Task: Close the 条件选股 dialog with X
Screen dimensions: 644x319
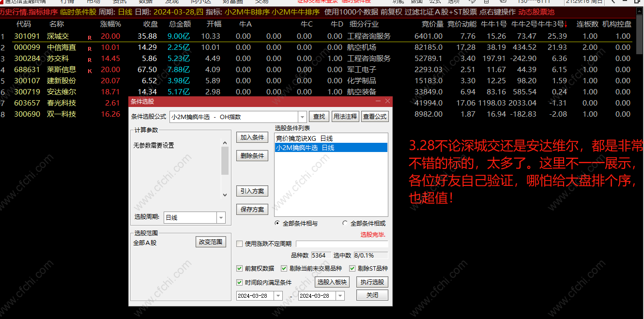Action: pyautogui.click(x=387, y=101)
